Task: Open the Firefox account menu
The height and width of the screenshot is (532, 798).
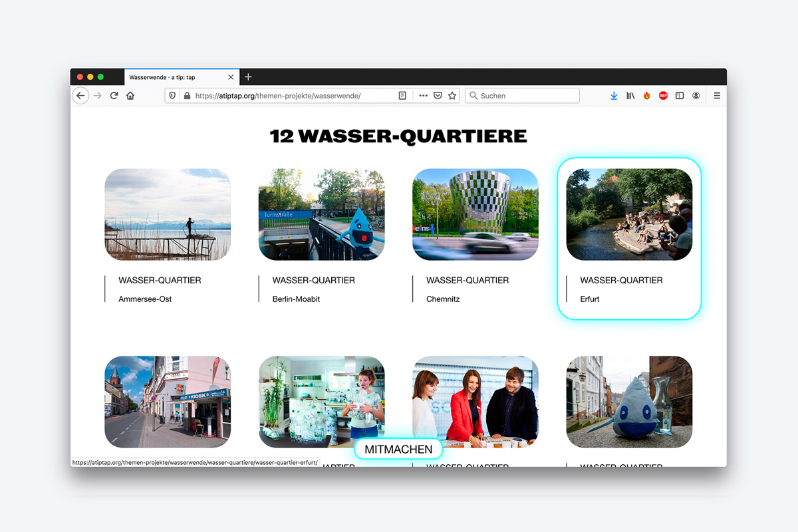Action: [x=696, y=96]
